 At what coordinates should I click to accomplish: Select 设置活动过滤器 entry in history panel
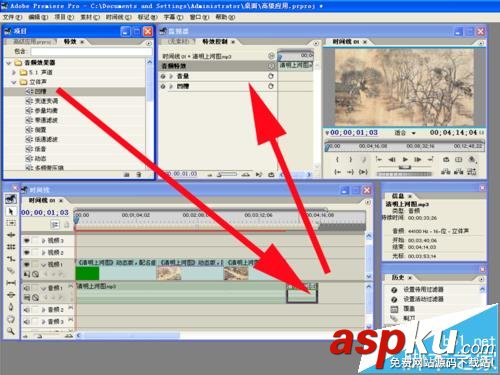coord(423,299)
